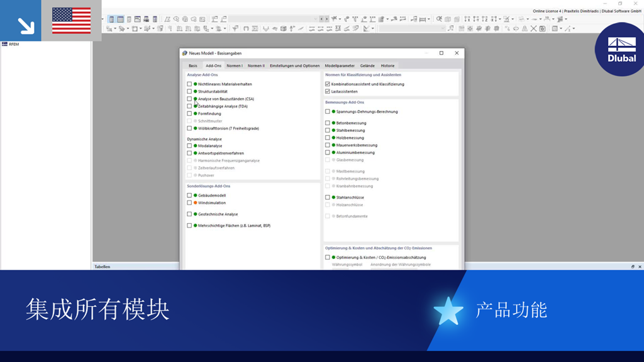Screen dimensions: 644x362
Task: Click the black X delete toolbar icon
Action: (x=533, y=29)
